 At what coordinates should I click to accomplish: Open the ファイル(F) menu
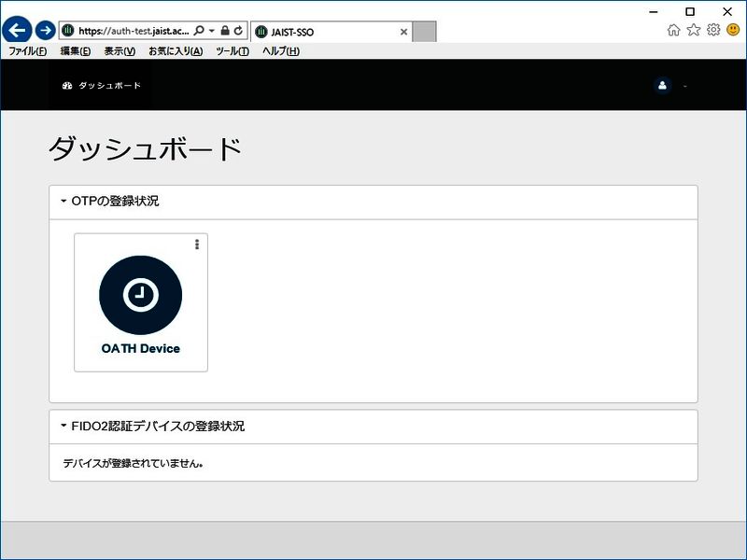click(x=28, y=51)
